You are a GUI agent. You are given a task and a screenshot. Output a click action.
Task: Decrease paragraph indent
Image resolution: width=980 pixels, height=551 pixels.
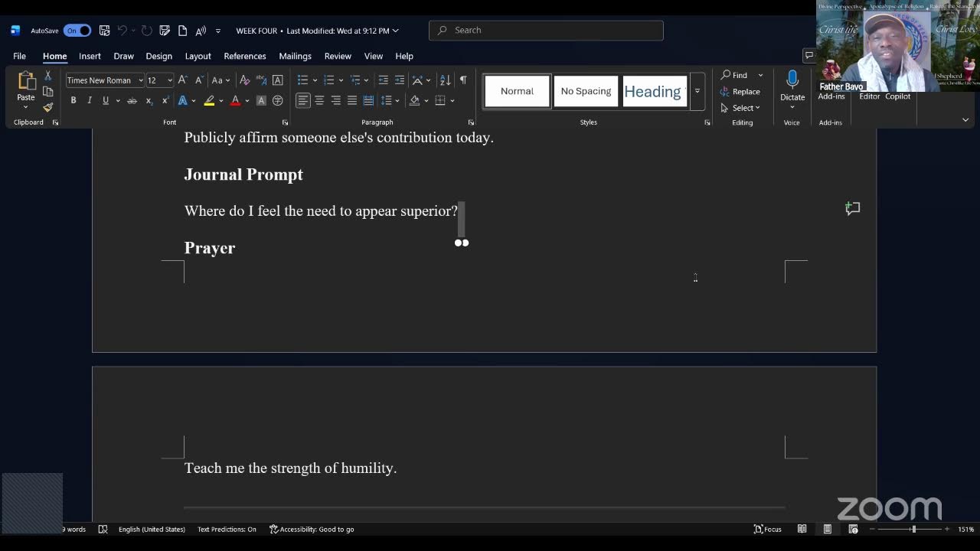click(x=383, y=80)
